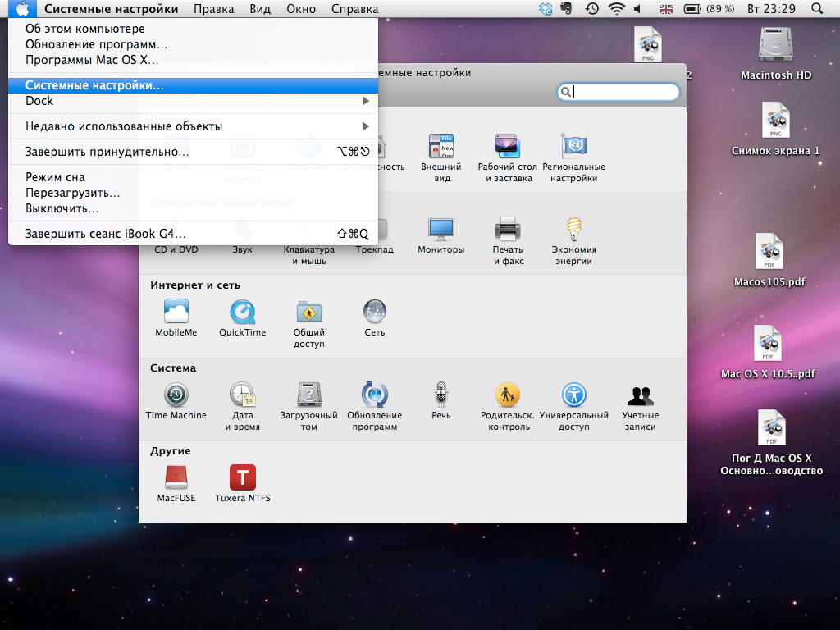Choose Режим сна menu item

[x=194, y=177]
